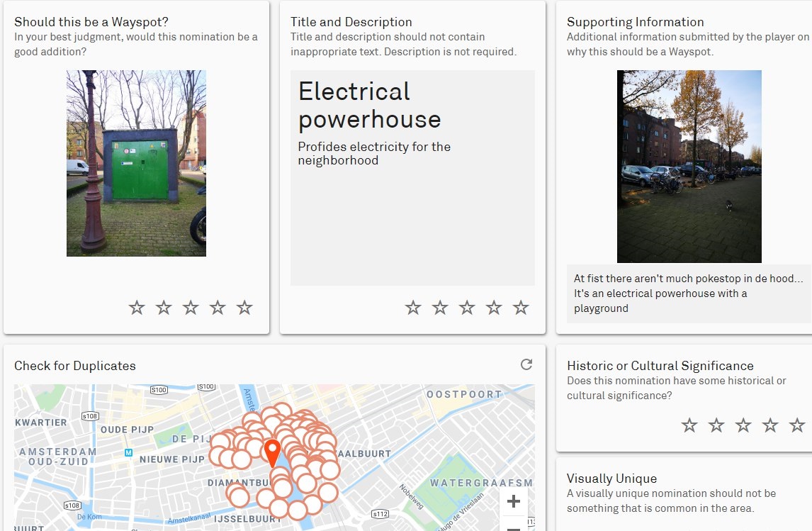Image resolution: width=812 pixels, height=531 pixels.
Task: Refresh the Check for Duplicates map
Action: coord(526,364)
